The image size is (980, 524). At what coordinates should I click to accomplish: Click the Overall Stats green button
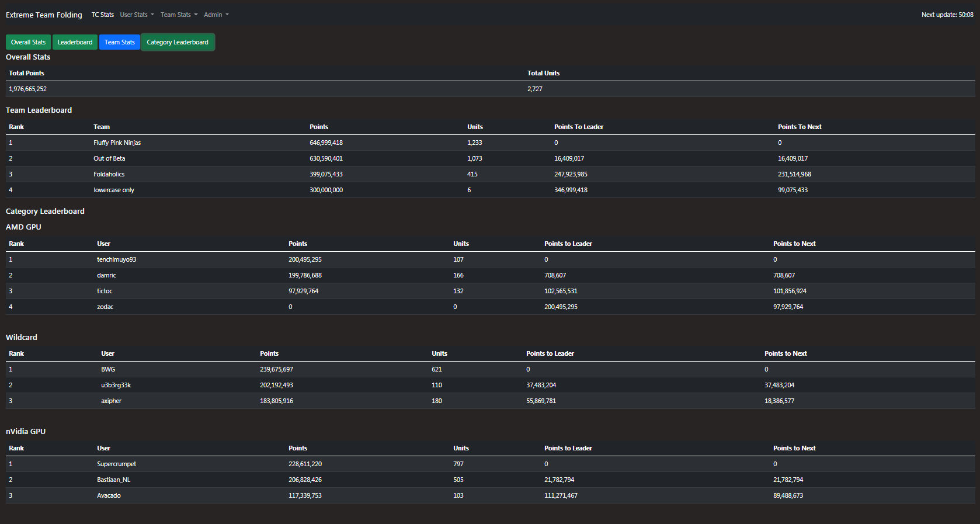tap(28, 42)
